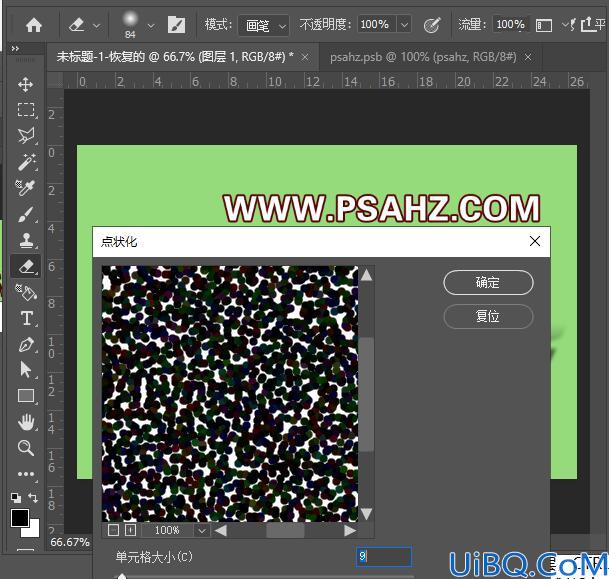609x579 pixels.
Task: Toggle the brush settings panel icon
Action: [x=176, y=25]
